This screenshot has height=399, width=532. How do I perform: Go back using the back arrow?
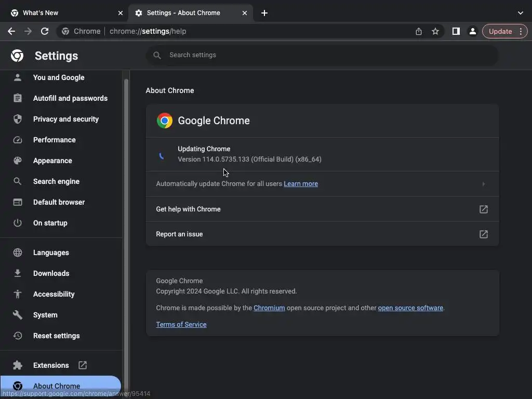(11, 31)
